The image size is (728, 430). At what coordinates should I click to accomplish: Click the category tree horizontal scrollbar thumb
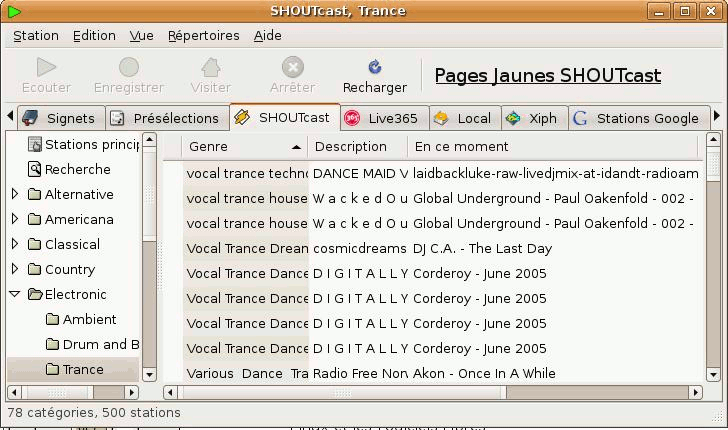tap(58, 393)
